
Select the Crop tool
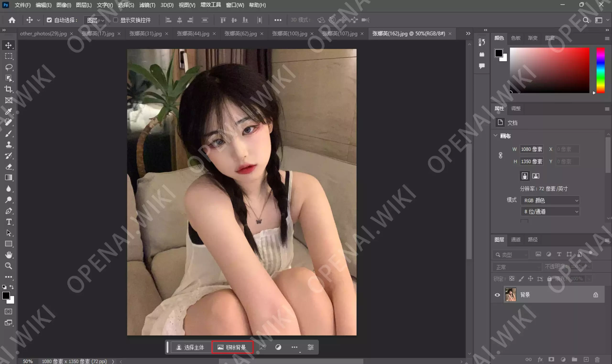[9, 89]
